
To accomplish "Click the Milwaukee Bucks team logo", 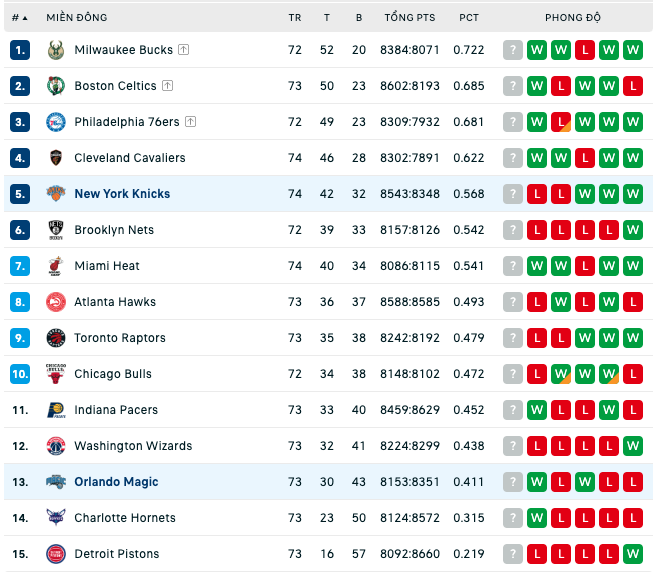I will (56, 50).
